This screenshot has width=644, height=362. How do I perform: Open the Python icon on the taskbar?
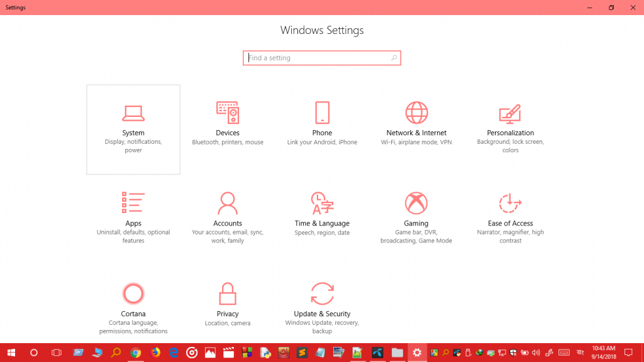pyautogui.click(x=265, y=353)
